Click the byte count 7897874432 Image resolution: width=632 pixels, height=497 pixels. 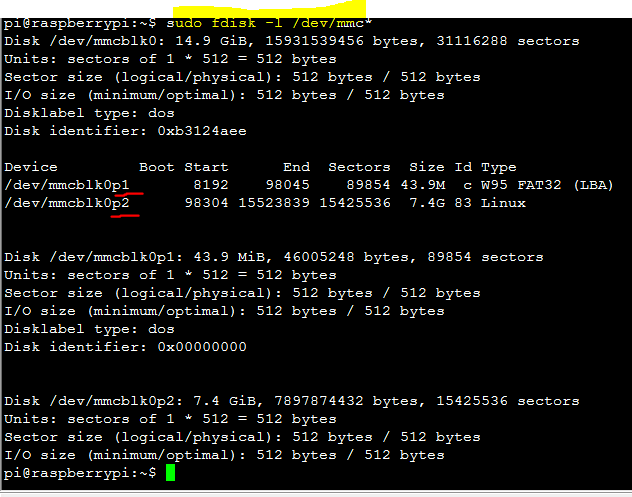click(x=318, y=401)
